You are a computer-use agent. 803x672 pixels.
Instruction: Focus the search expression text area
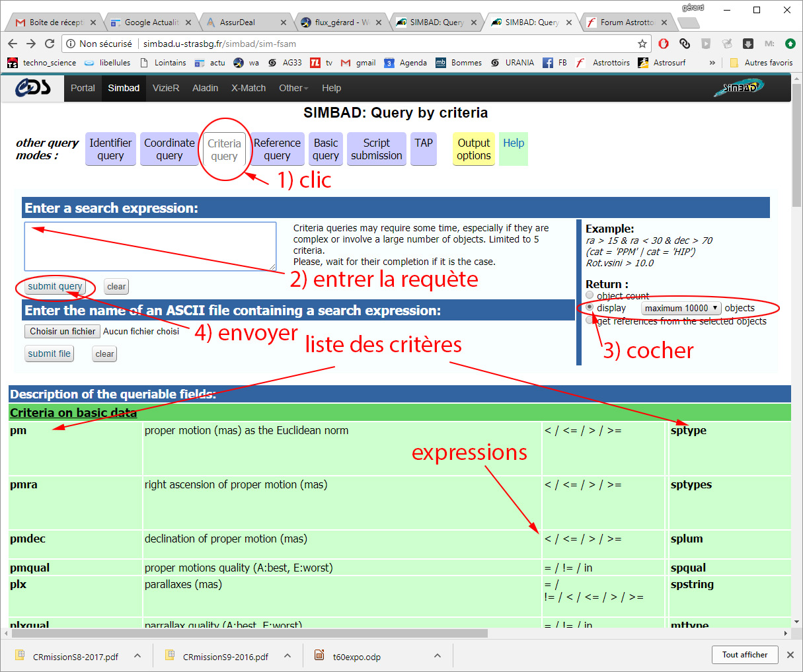[x=150, y=246]
